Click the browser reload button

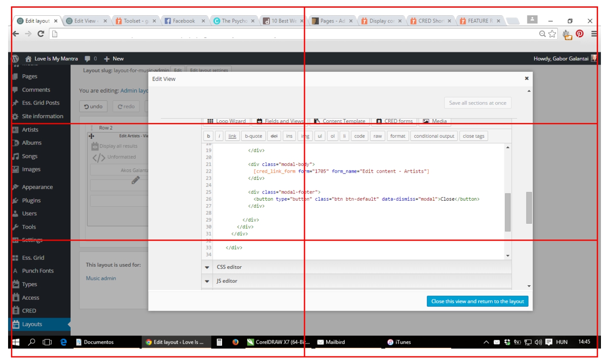click(x=41, y=34)
